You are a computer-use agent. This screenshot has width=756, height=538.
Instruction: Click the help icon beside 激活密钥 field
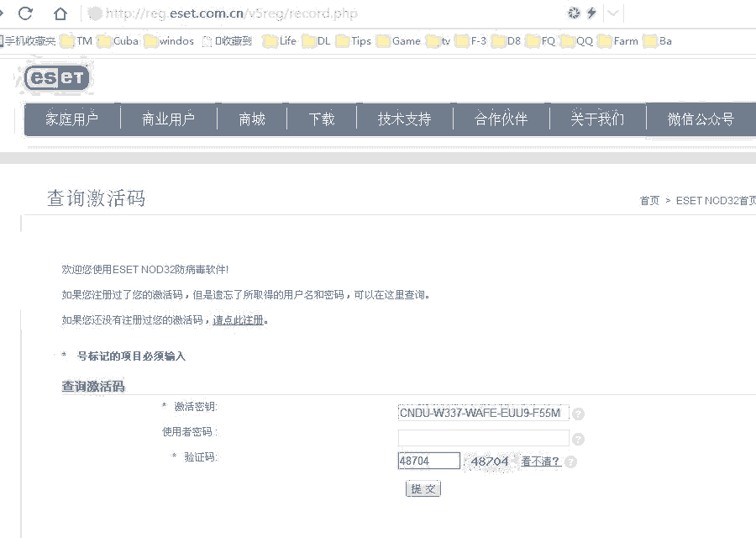point(578,414)
